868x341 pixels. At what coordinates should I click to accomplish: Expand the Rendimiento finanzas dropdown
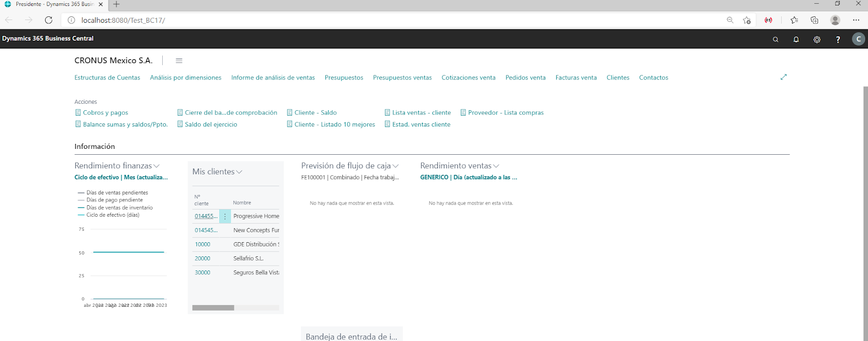156,166
